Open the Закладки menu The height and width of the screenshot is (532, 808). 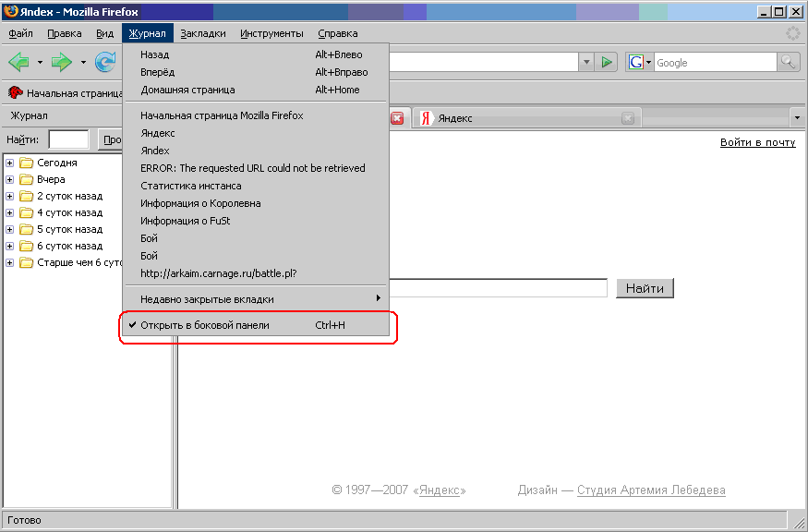coord(203,33)
